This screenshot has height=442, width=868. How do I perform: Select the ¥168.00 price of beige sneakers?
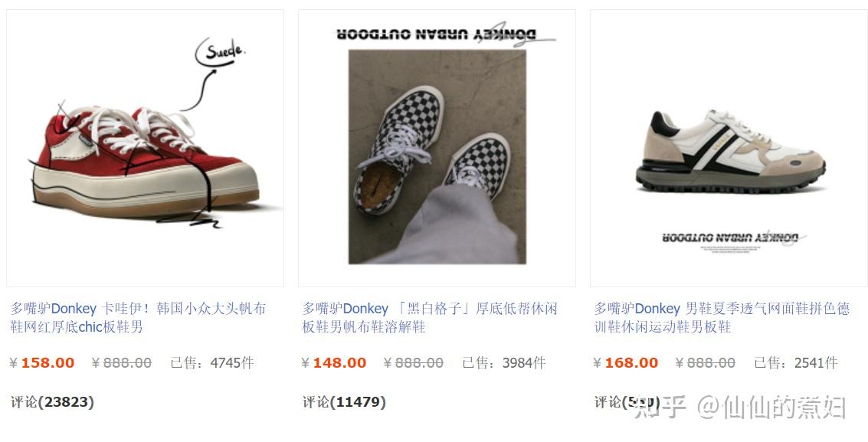(626, 363)
